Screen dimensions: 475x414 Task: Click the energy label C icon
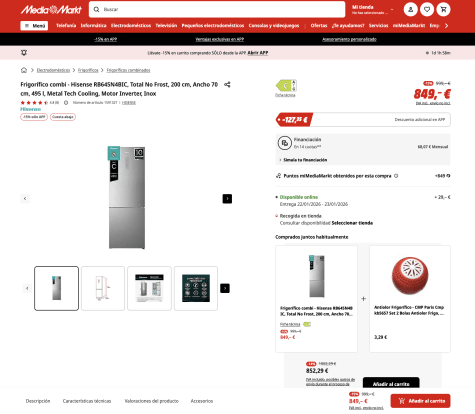coord(286,86)
